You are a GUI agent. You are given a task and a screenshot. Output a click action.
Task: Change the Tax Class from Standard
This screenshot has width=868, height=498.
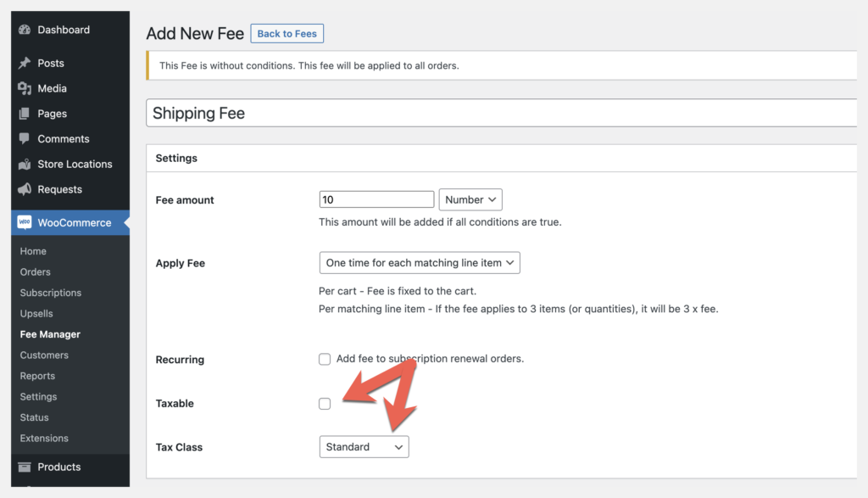click(364, 446)
